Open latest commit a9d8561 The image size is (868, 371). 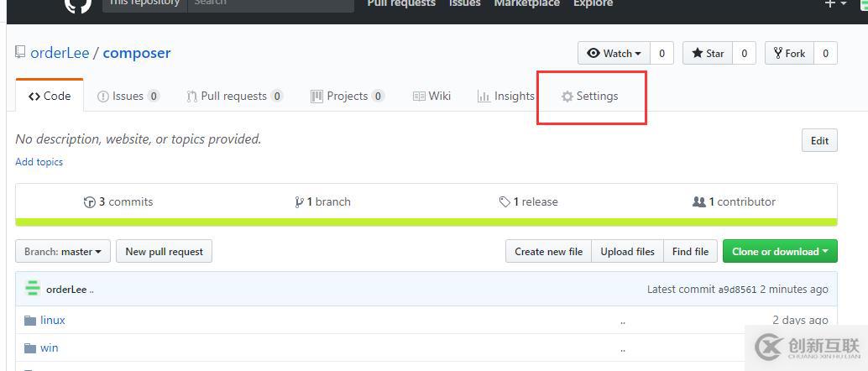[x=737, y=289]
